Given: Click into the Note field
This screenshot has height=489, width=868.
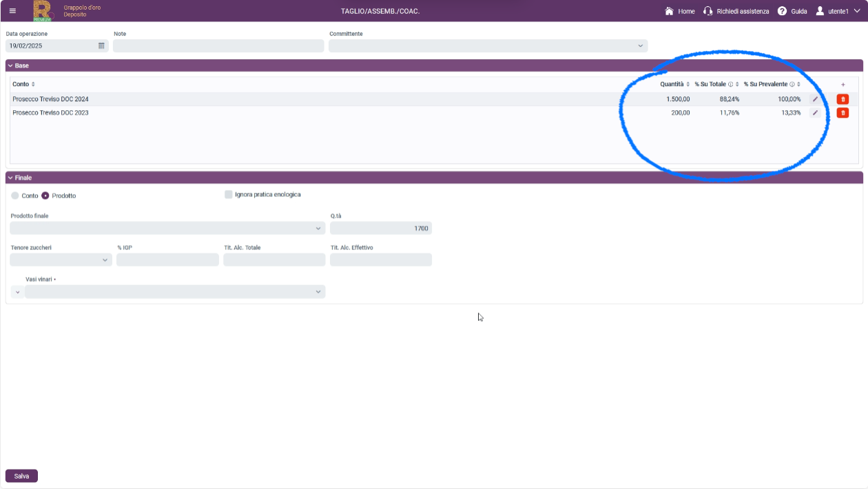Looking at the screenshot, I should coord(218,45).
